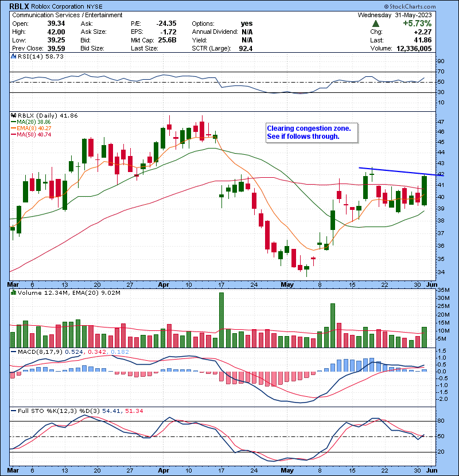This screenshot has width=459, height=476.
Task: Click the High value 42.00
Action: tap(56, 32)
